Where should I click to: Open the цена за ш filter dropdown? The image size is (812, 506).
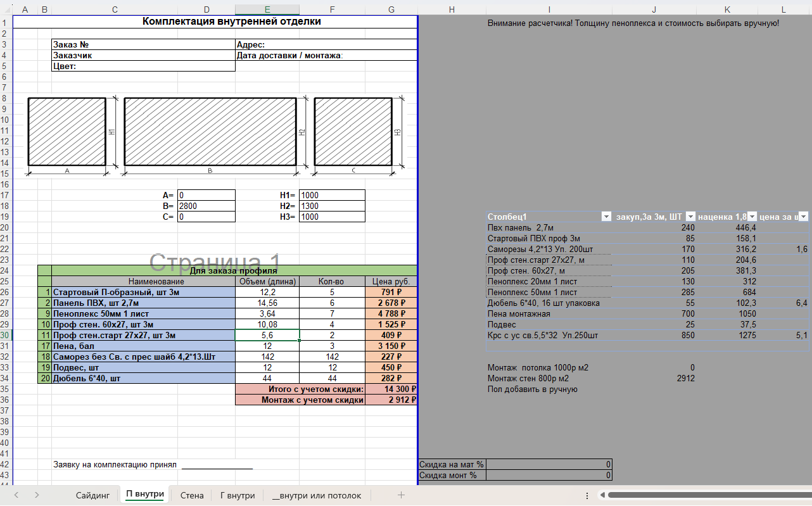click(x=804, y=217)
